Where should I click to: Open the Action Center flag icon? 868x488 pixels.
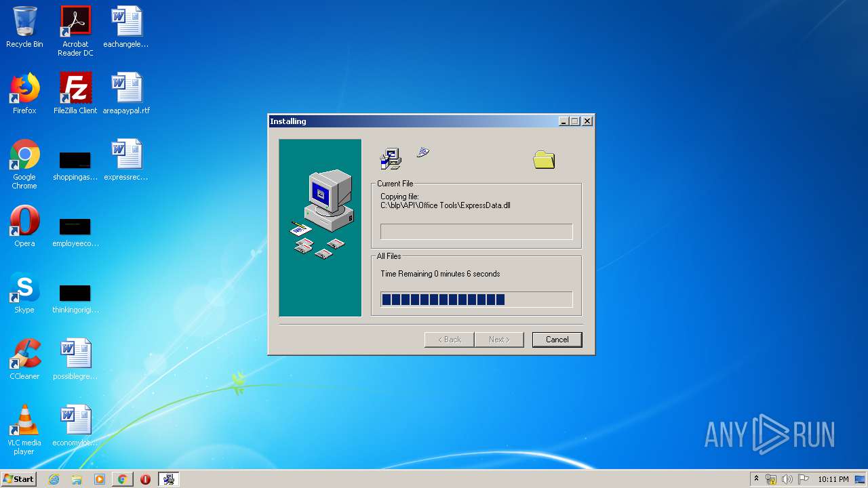804,479
